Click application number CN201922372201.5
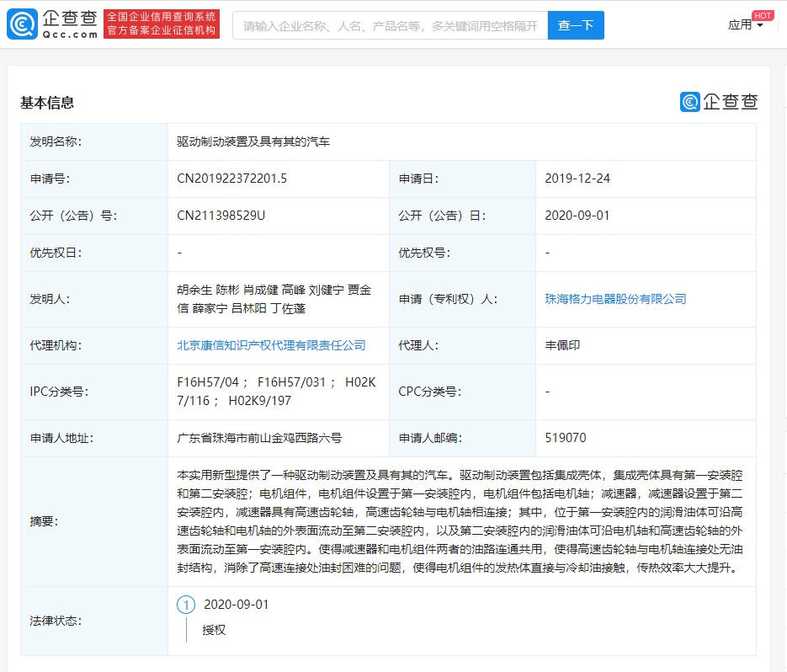The height and width of the screenshot is (672, 787). coord(232,179)
